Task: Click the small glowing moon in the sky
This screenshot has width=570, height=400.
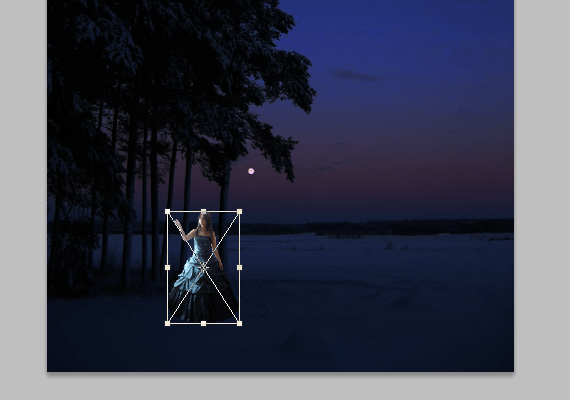Action: coord(251,171)
